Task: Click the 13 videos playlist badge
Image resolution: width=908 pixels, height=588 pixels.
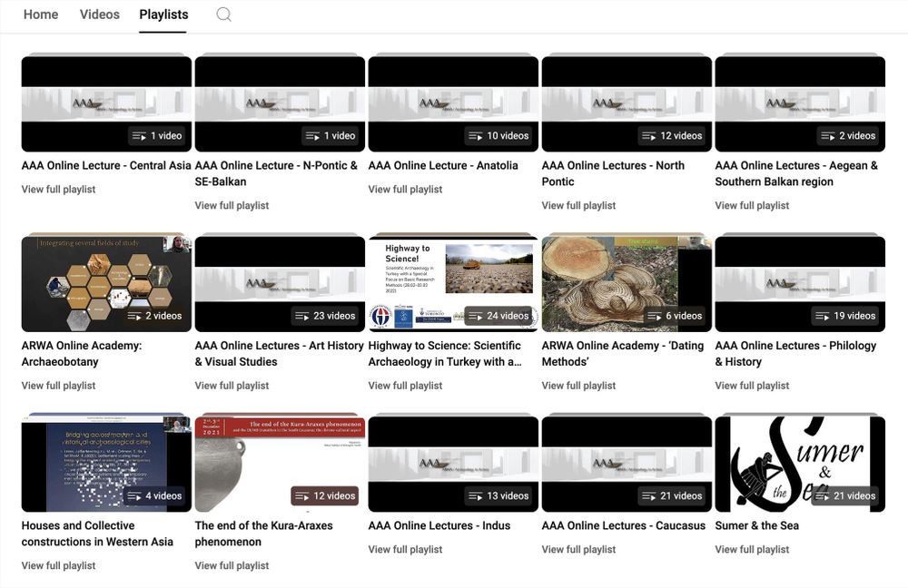Action: coord(498,496)
